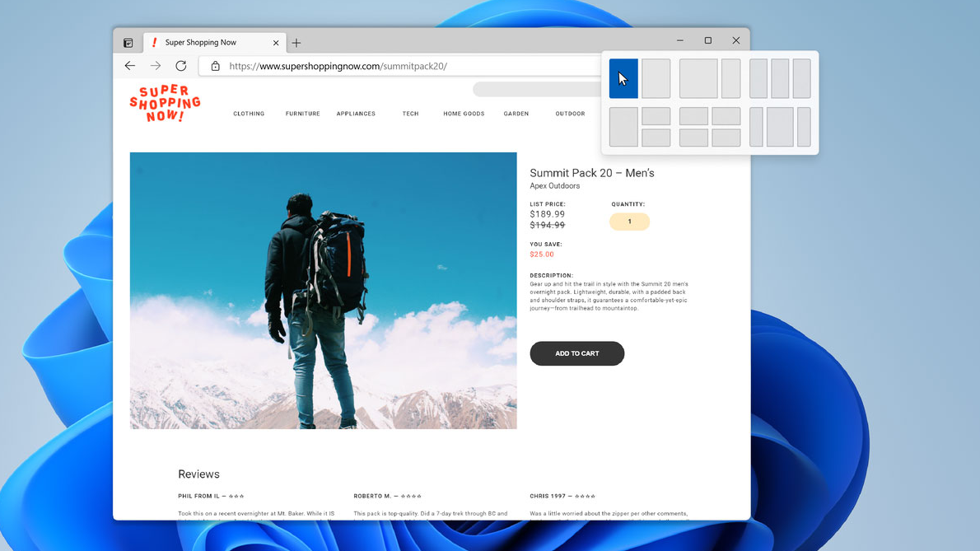The height and width of the screenshot is (551, 980).
Task: Open the Tech category
Action: [x=410, y=114]
